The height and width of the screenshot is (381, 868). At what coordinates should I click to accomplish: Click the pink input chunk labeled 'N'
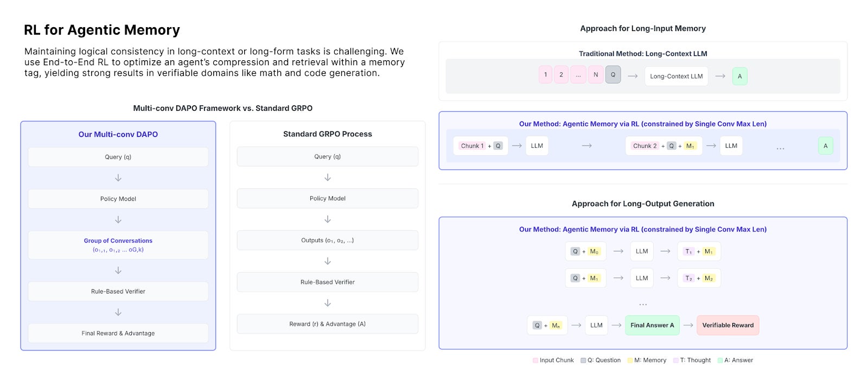pos(596,75)
